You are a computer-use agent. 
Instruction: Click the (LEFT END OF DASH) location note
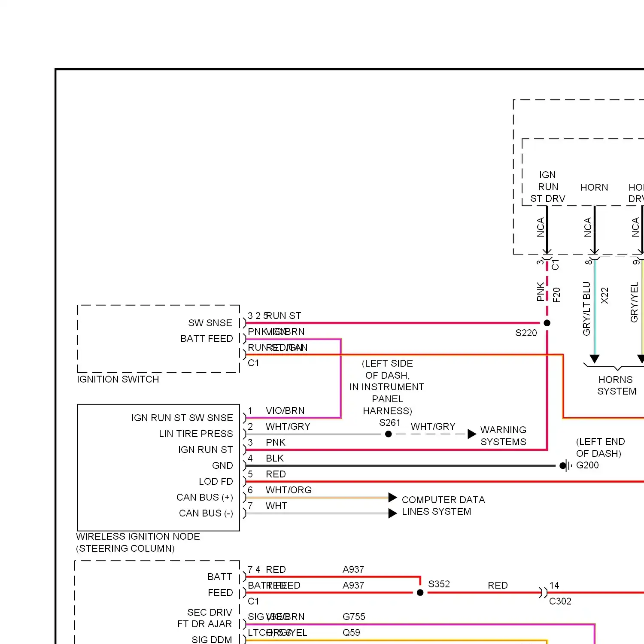click(600, 447)
